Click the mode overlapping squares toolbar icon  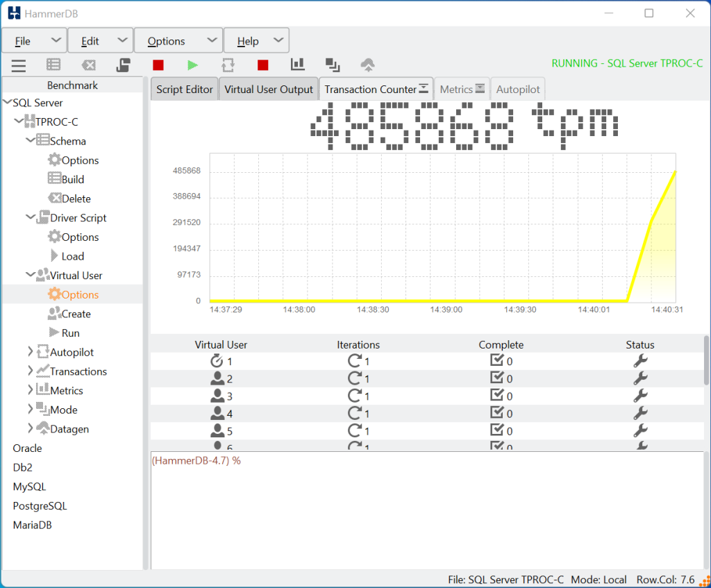(333, 65)
